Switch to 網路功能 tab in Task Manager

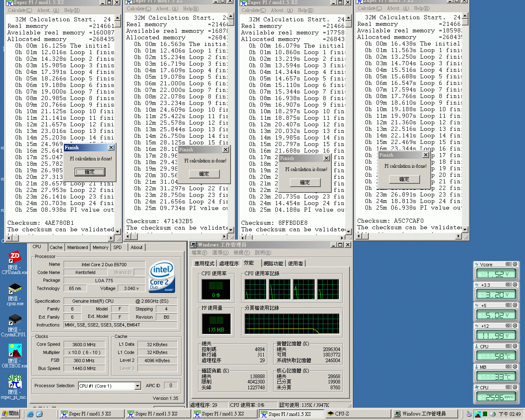(x=273, y=263)
